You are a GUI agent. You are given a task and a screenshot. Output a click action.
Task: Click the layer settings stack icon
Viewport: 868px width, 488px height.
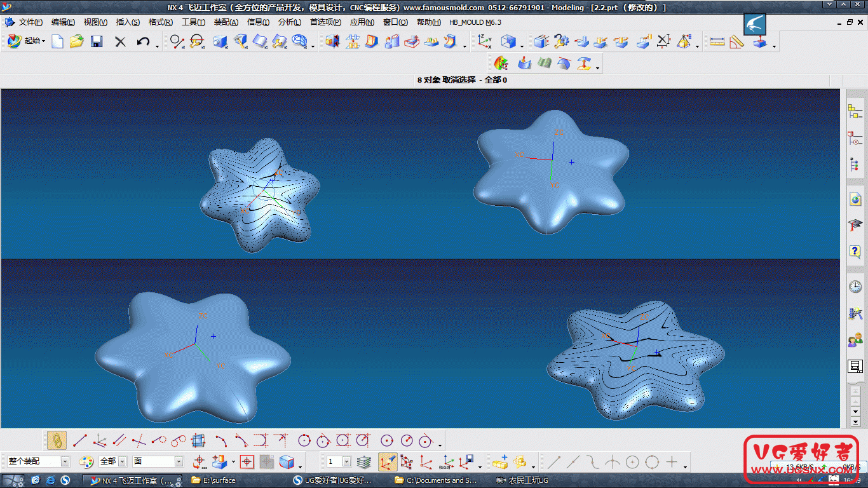[x=363, y=462]
